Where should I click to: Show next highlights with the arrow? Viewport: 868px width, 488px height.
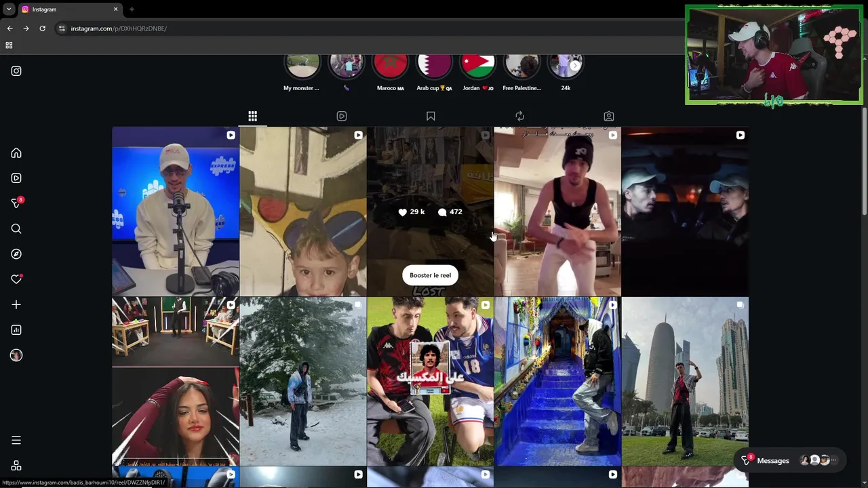click(574, 66)
